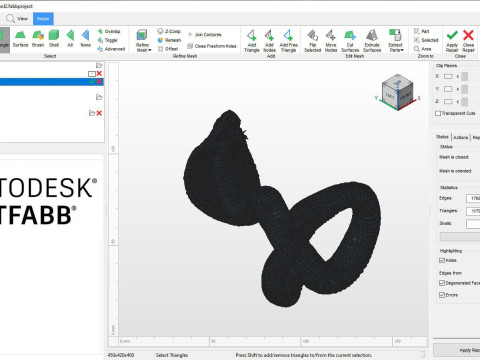Select Overlap triangles option
This screenshot has height=360, width=480.
point(109,31)
